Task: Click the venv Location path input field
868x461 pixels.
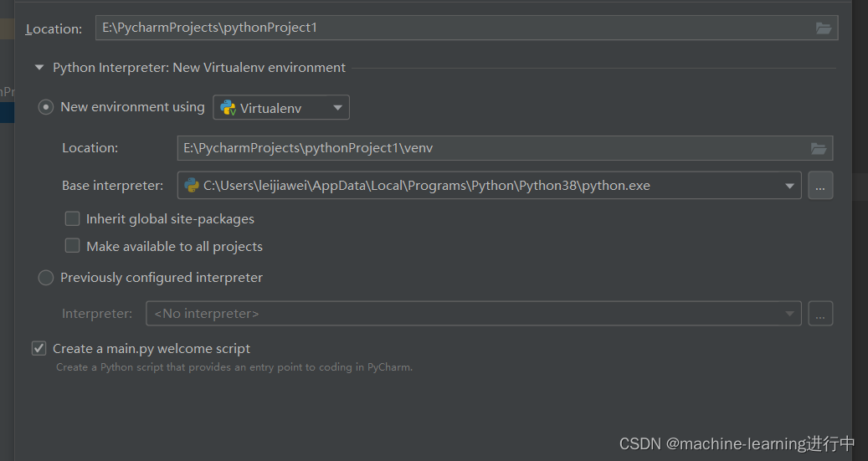Action: click(x=505, y=148)
